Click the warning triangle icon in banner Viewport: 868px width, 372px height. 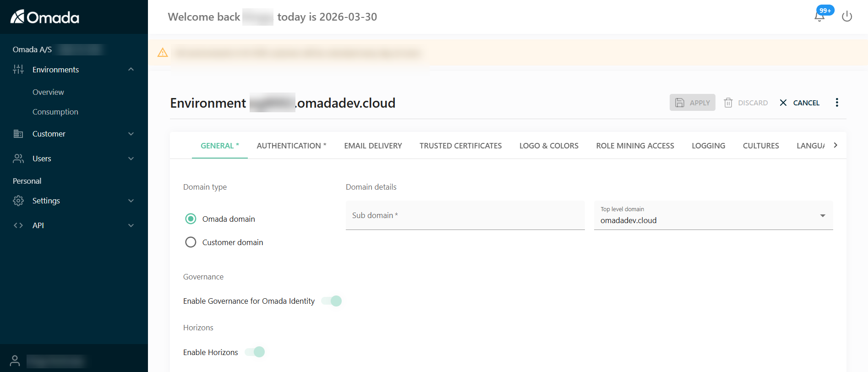click(x=163, y=53)
